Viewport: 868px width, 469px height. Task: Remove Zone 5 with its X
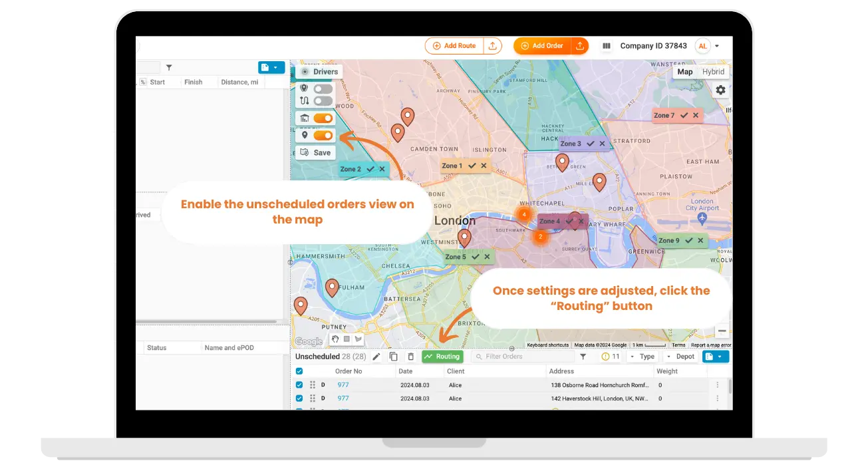[x=487, y=257]
